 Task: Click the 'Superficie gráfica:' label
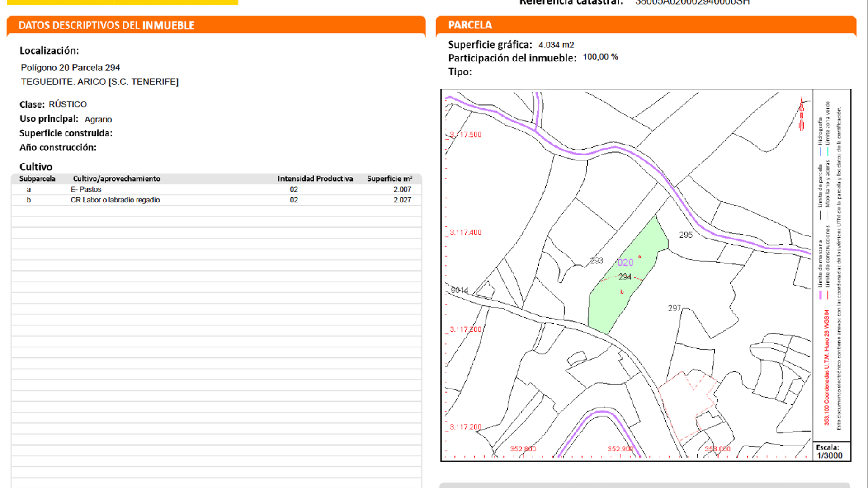(490, 45)
